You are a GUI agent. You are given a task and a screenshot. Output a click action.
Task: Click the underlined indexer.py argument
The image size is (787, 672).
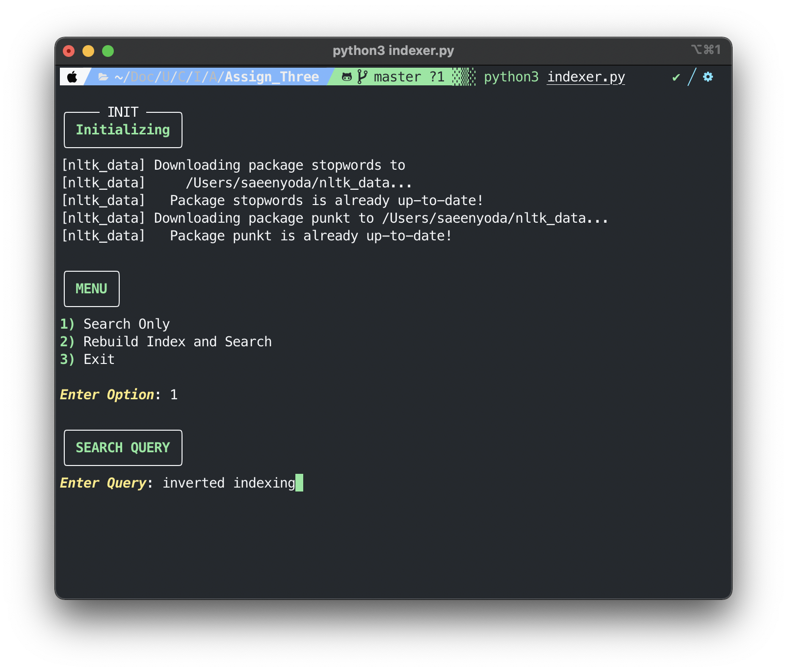[586, 77]
